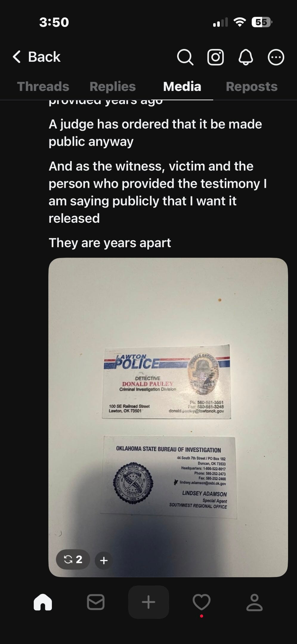Tap the small plus beside repost count
297x644 pixels.
pos(104,561)
